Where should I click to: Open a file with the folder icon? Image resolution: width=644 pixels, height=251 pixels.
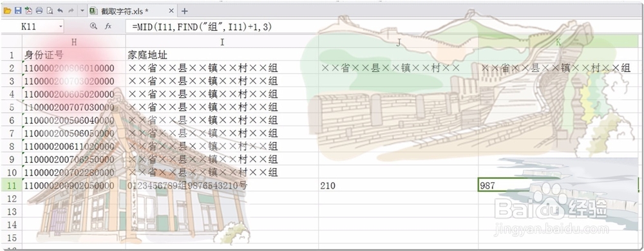click(7, 11)
